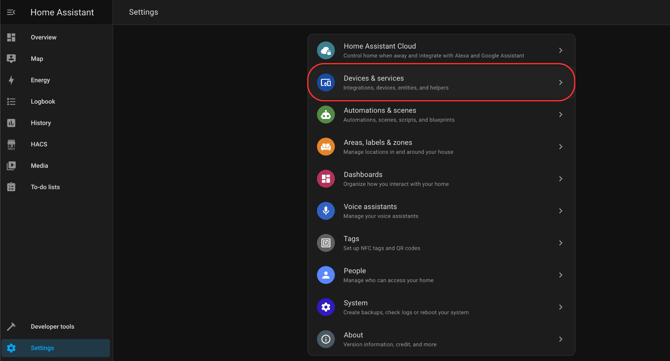Click the Map sidebar icon

tap(11, 59)
